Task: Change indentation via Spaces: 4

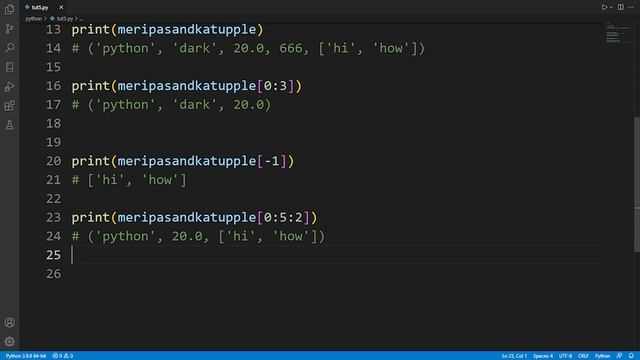Action: 543,356
